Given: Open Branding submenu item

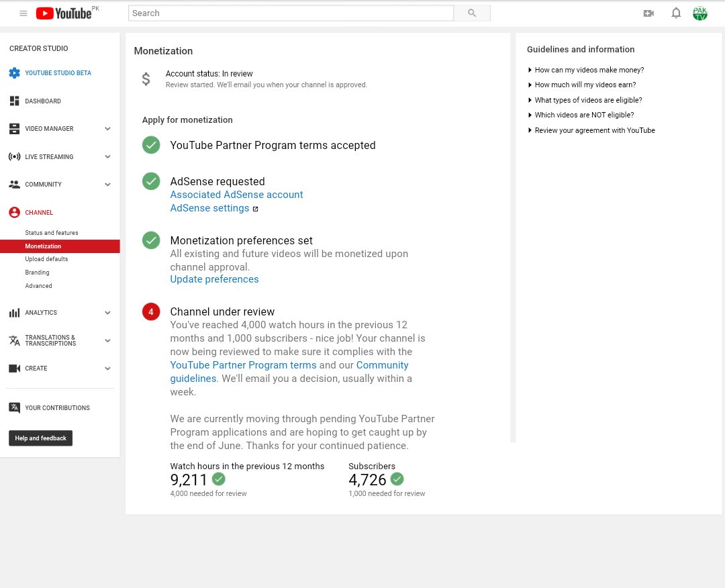Looking at the screenshot, I should (37, 273).
